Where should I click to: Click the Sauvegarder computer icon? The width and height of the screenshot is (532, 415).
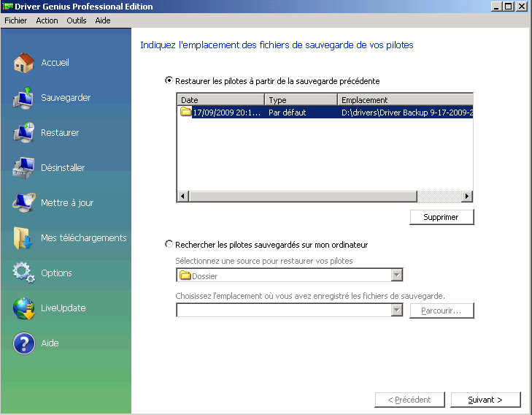click(x=23, y=98)
